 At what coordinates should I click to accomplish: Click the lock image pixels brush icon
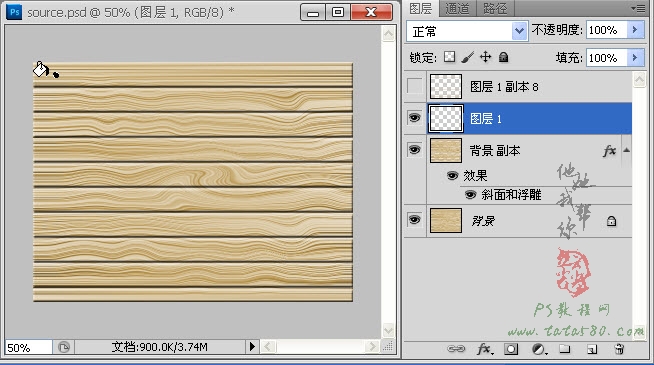point(468,57)
